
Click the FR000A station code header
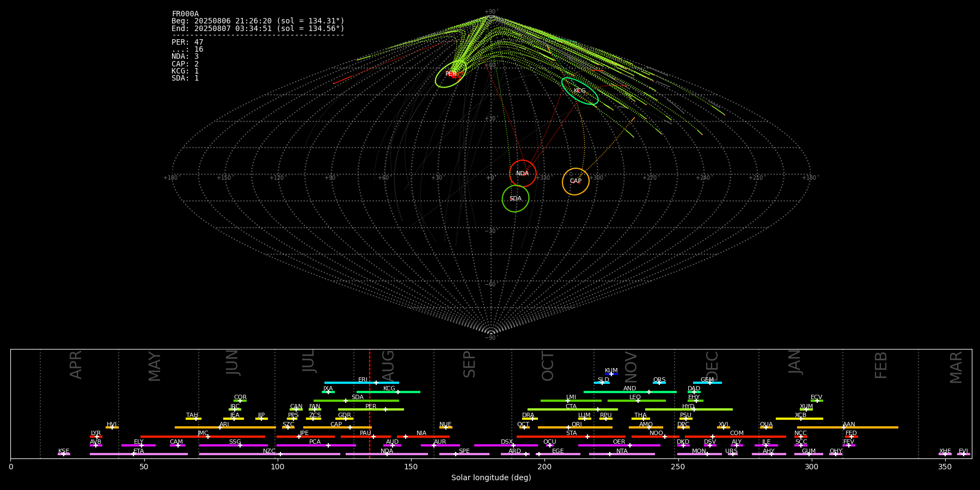click(185, 14)
